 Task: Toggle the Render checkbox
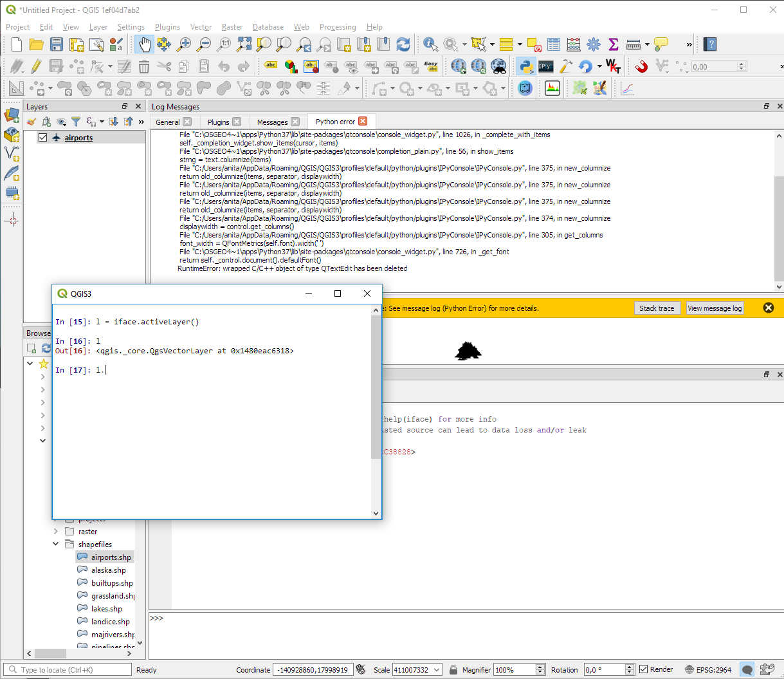pos(643,669)
